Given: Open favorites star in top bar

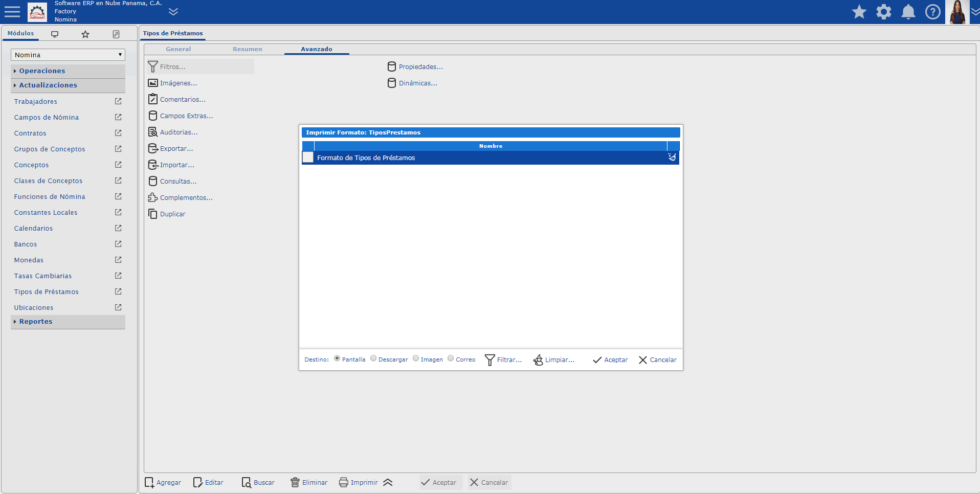Looking at the screenshot, I should coord(859,12).
